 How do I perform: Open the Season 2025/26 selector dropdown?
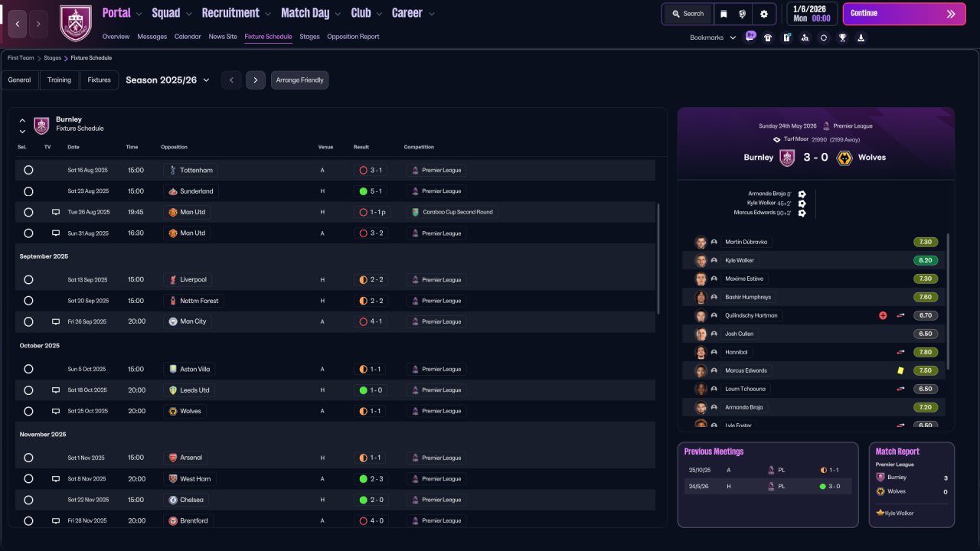tap(168, 80)
